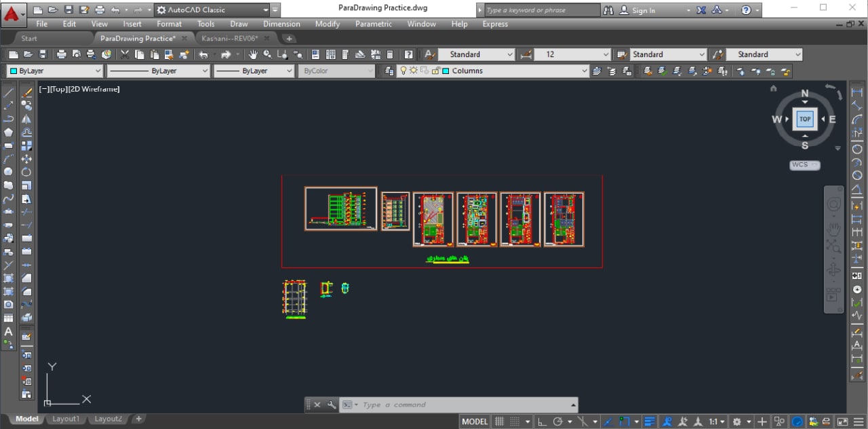Switch to the Layout1 tab

coord(66,419)
